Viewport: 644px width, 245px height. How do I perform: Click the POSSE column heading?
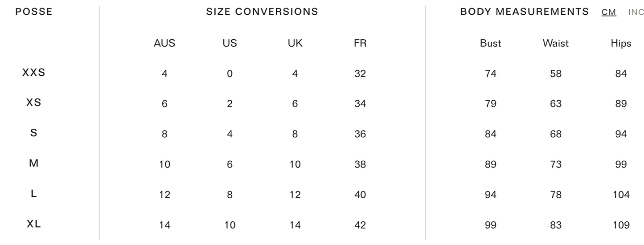[34, 12]
